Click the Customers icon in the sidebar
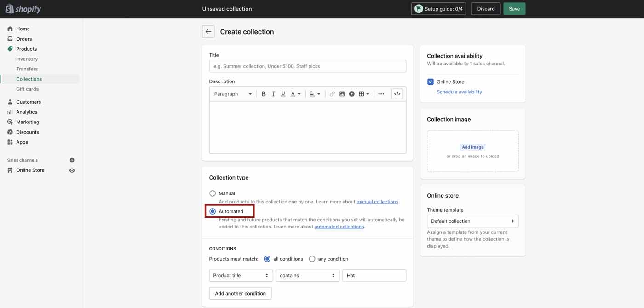644x308 pixels. tap(10, 102)
